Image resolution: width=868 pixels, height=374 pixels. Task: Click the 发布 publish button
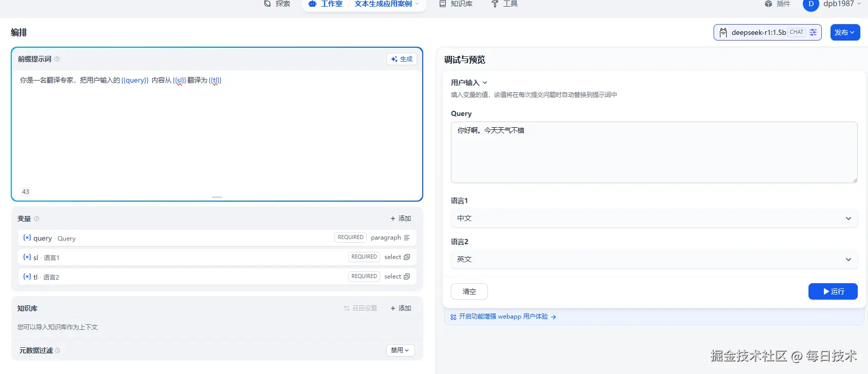[845, 32]
